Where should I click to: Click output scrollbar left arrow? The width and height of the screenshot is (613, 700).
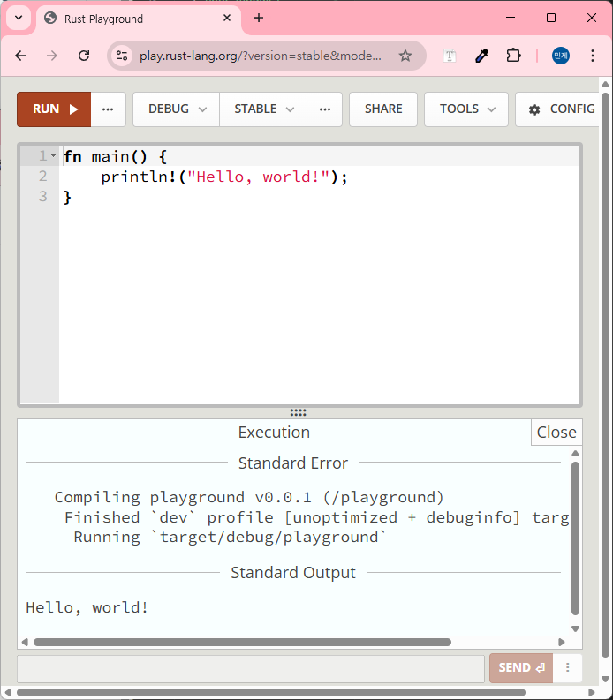pos(25,642)
